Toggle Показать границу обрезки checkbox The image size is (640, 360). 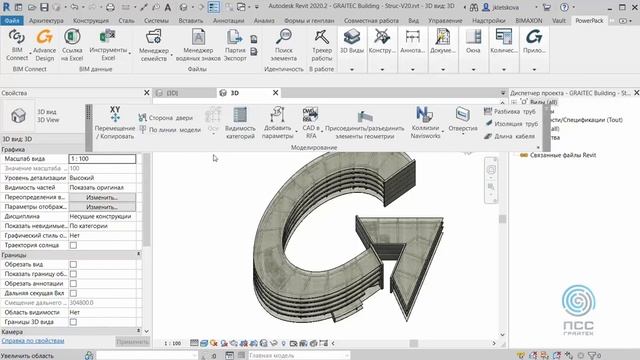(x=73, y=274)
